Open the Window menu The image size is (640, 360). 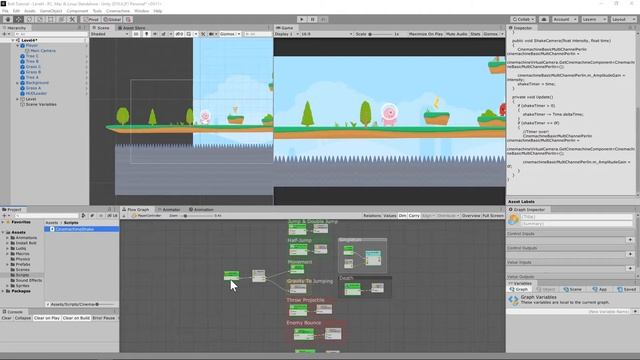tap(142, 11)
